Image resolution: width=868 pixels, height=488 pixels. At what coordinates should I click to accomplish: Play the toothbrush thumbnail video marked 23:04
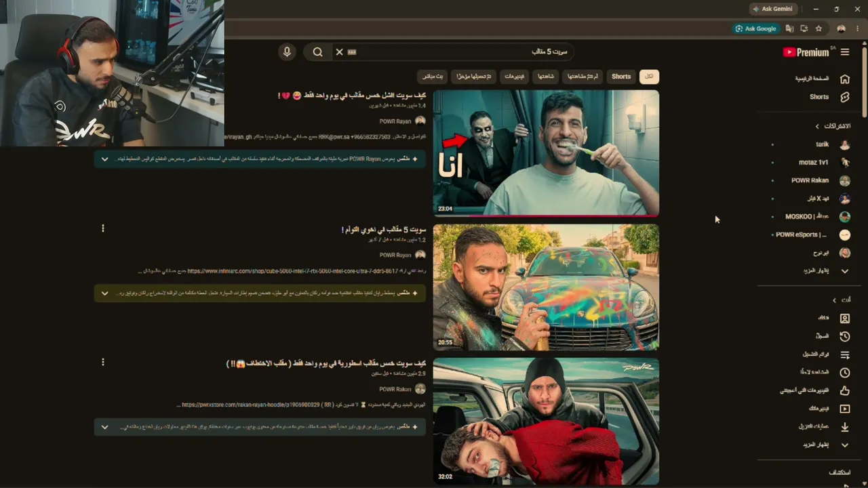546,153
